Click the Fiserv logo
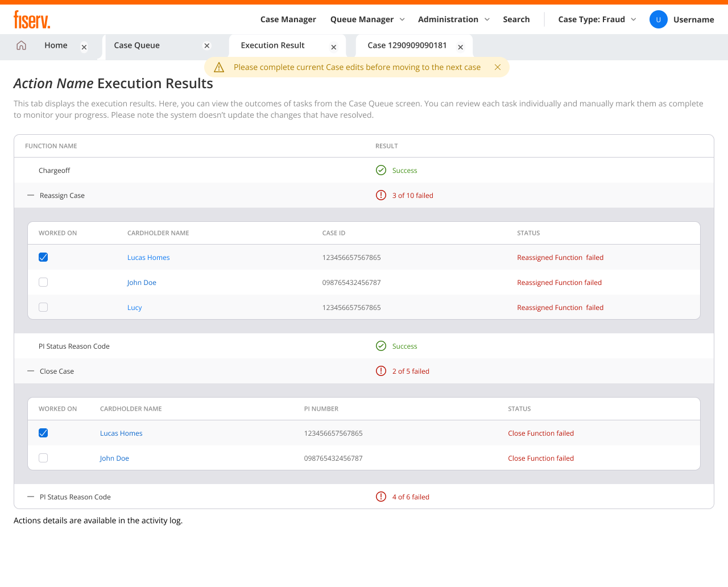The width and height of the screenshot is (728, 587). click(32, 19)
